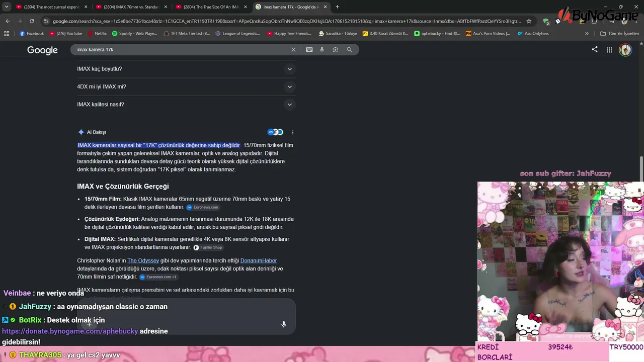The width and height of the screenshot is (644, 362).
Task: Start voice search with the microphone in the top search bar
Action: tap(322, 50)
